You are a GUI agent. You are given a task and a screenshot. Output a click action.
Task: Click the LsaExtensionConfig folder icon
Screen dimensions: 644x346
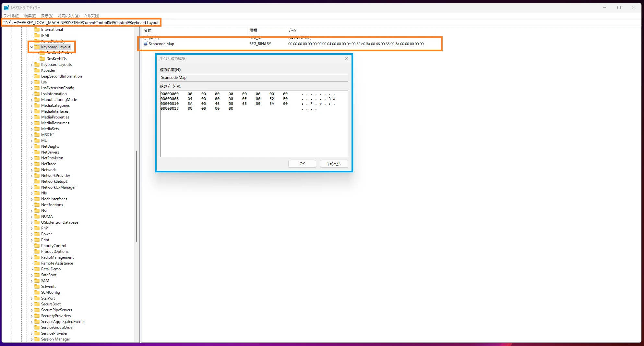[37, 88]
